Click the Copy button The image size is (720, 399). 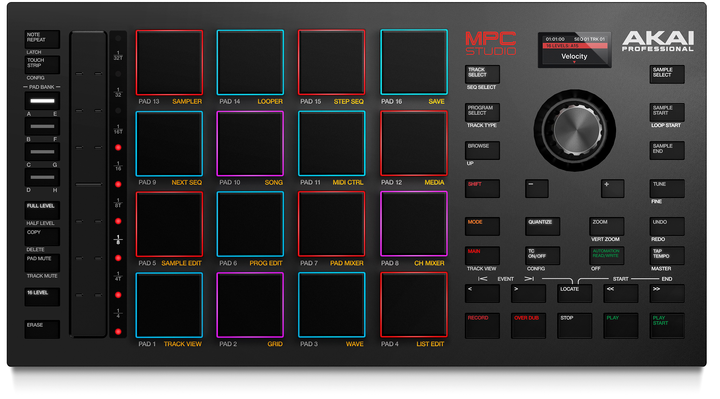(42, 236)
